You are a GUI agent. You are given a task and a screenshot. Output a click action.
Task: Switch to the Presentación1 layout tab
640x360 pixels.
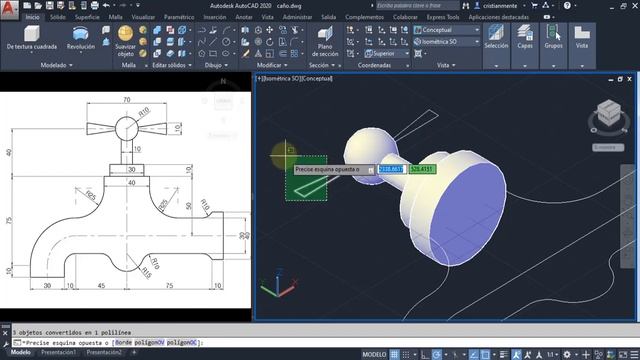(58, 352)
